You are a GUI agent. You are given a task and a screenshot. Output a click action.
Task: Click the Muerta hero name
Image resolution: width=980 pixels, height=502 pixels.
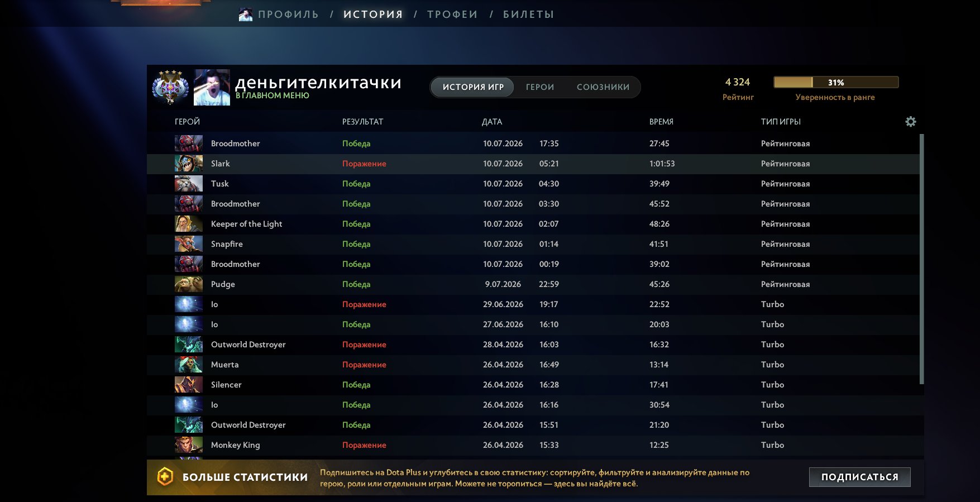point(225,365)
